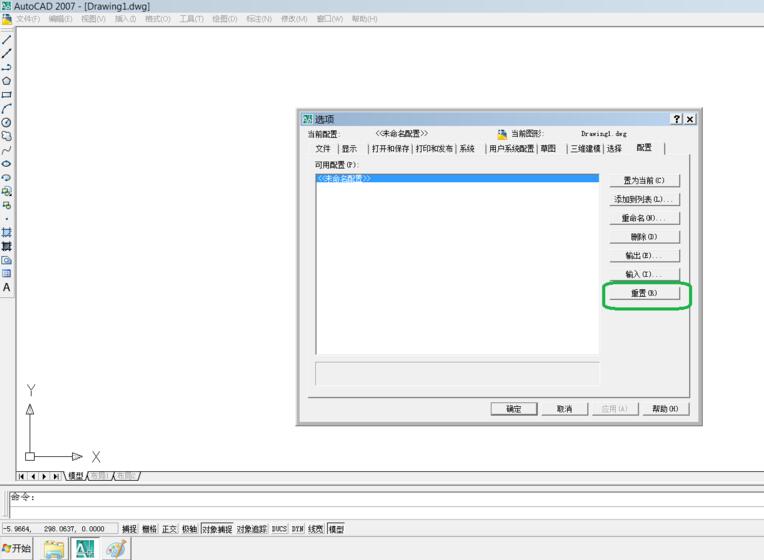
Task: Open the 文件(F) menu in menu bar
Action: (x=28, y=19)
